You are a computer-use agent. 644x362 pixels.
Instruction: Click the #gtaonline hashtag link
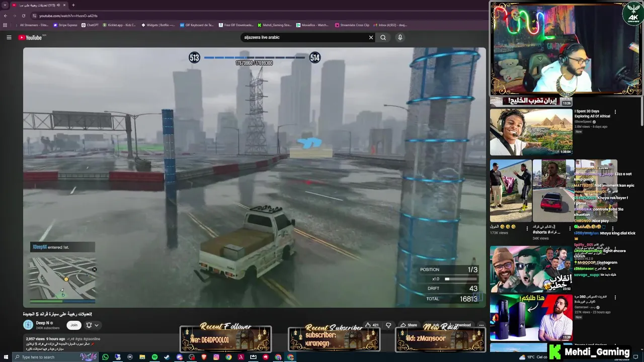click(x=92, y=339)
